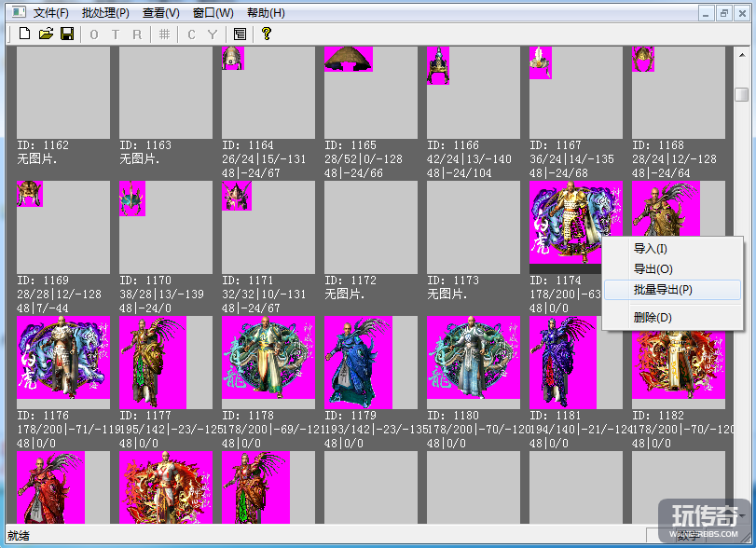Select empty thumbnail ID 1173
The height and width of the screenshot is (548, 756).
tap(474, 227)
